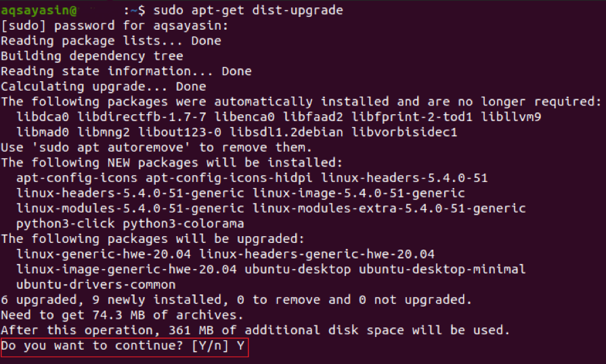This screenshot has height=364, width=606.
Task: Select the "Reading package lists... Done" line
Action: pyautogui.click(x=110, y=41)
